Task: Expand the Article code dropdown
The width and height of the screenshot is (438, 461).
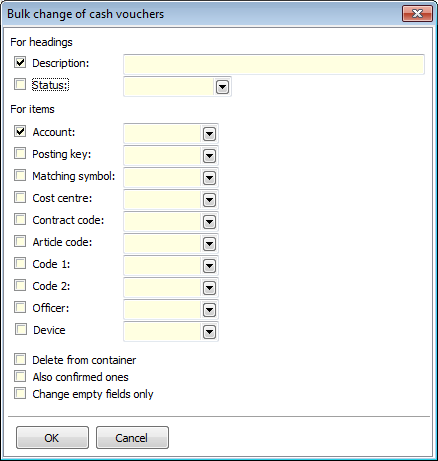Action: (x=209, y=244)
